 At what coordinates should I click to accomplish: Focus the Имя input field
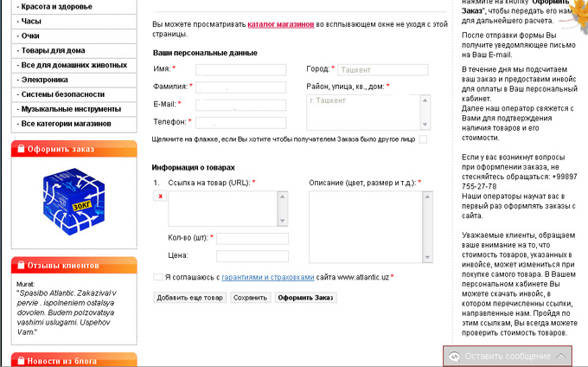point(240,70)
